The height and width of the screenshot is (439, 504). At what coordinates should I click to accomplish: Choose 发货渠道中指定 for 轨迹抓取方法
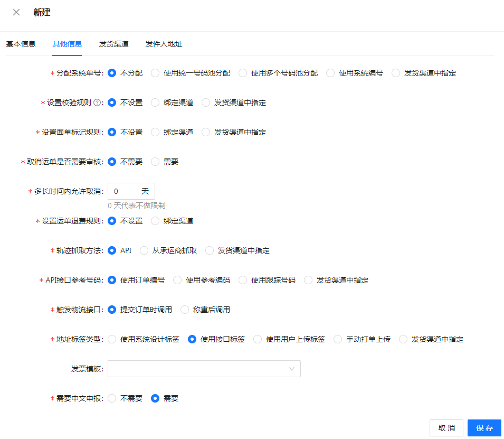pos(210,250)
